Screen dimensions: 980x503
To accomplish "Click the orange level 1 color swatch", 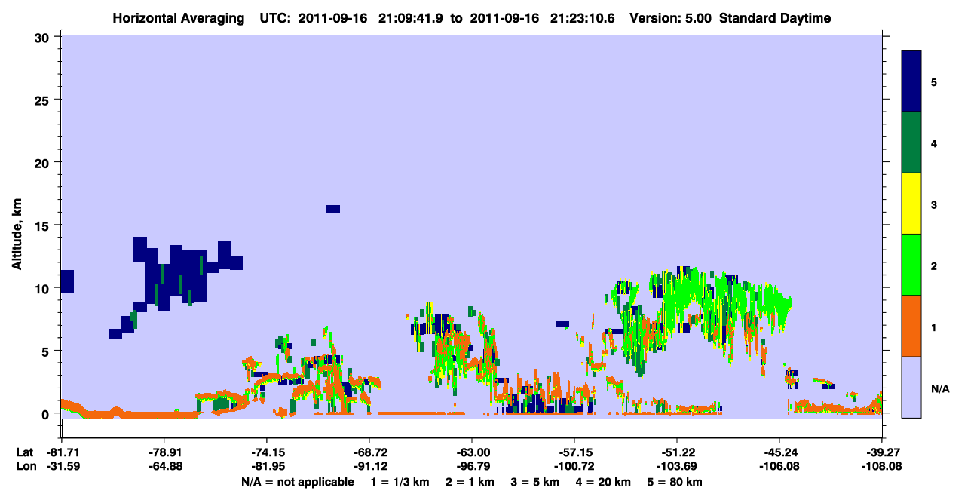I will click(x=911, y=326).
